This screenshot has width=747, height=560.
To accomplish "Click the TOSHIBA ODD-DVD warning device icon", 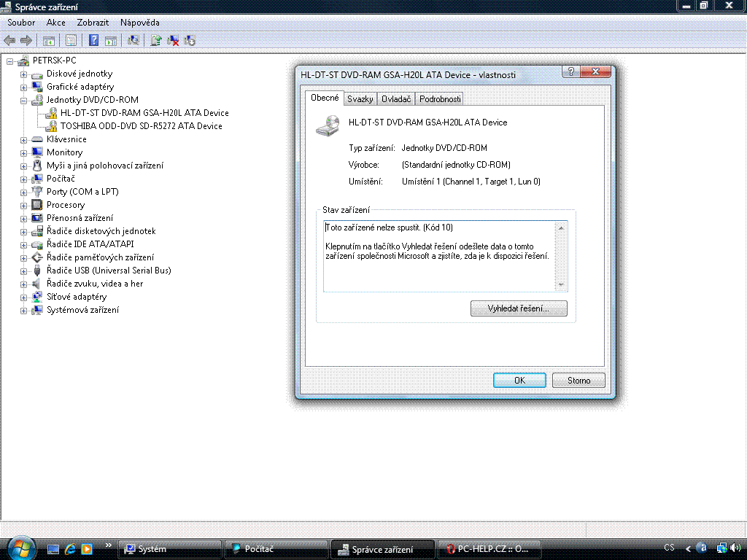I will pos(52,126).
